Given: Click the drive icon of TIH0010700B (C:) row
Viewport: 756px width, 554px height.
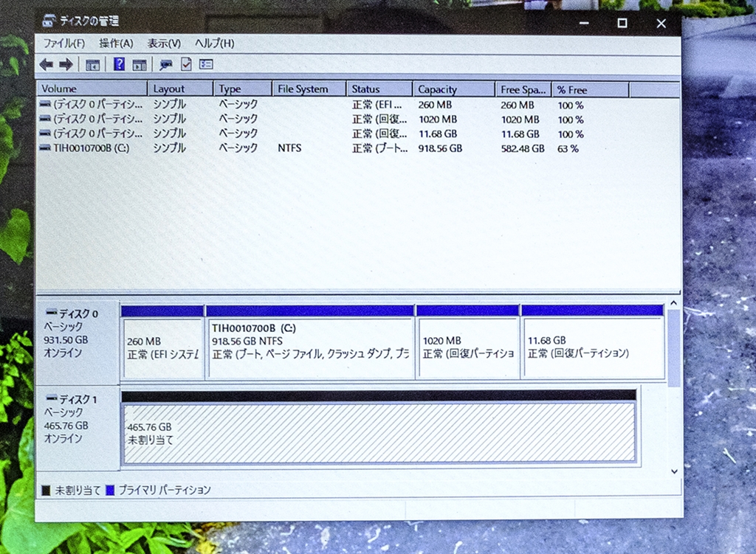Looking at the screenshot, I should (x=45, y=148).
